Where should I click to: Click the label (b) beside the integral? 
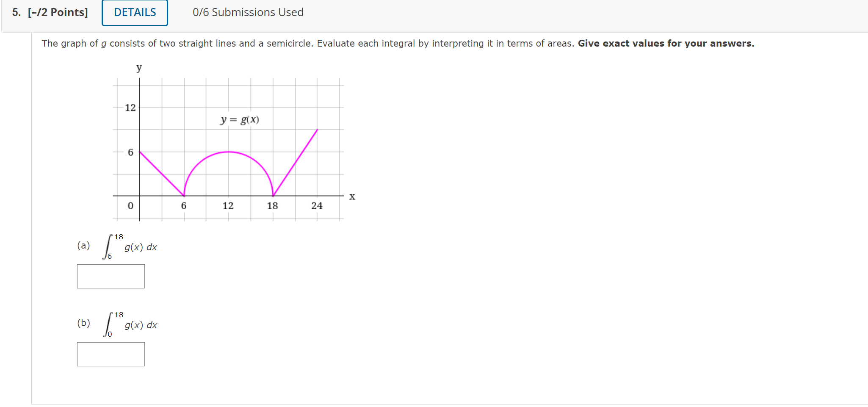84,323
